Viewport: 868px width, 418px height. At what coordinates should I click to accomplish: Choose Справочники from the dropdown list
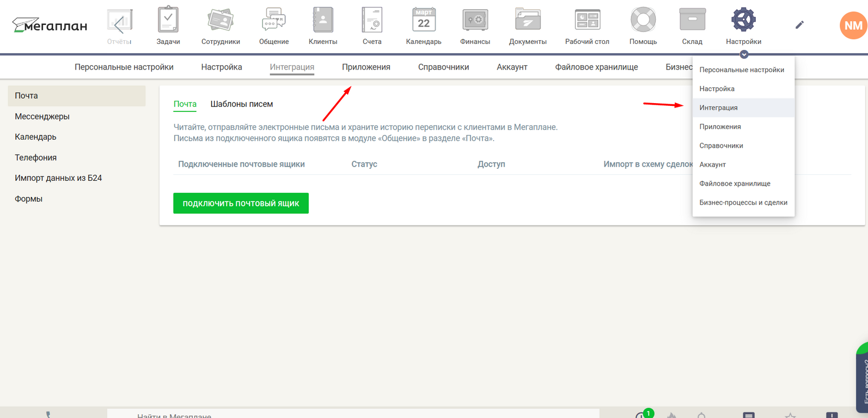tap(721, 145)
